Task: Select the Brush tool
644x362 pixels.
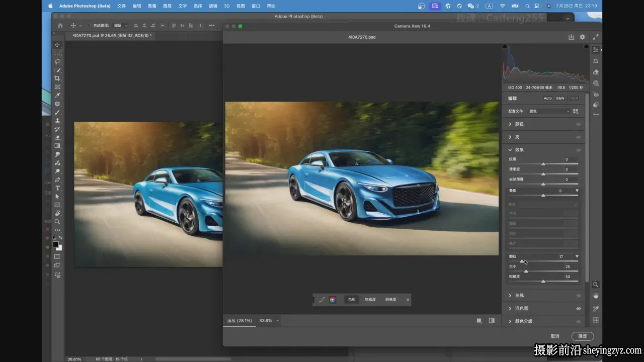Action: [57, 112]
